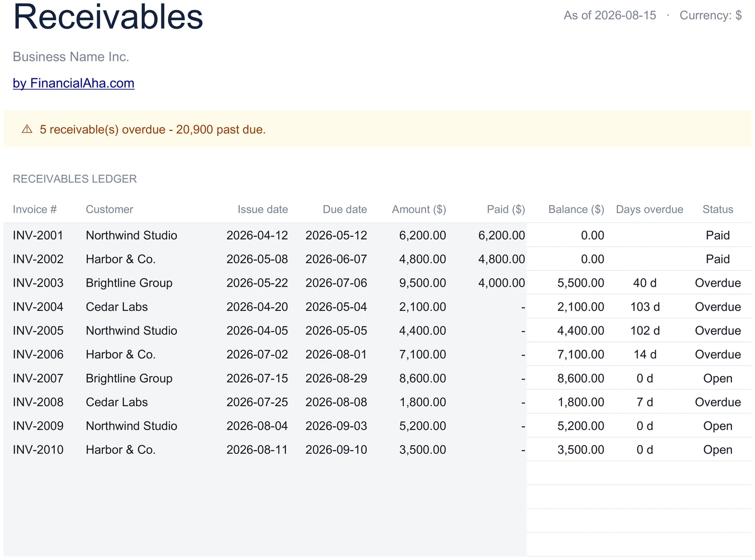Click the 14 d days overdue cell
This screenshot has width=755, height=560.
[x=645, y=354]
